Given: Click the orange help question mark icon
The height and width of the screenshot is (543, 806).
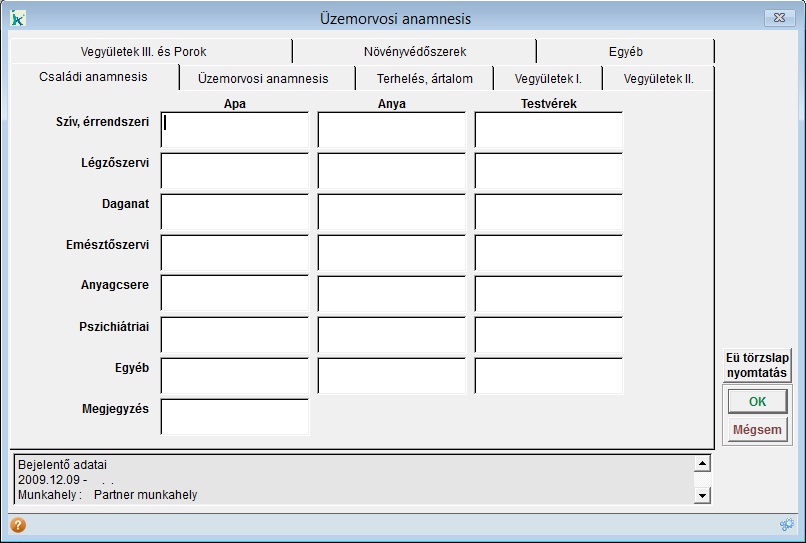Looking at the screenshot, I should pos(18,525).
